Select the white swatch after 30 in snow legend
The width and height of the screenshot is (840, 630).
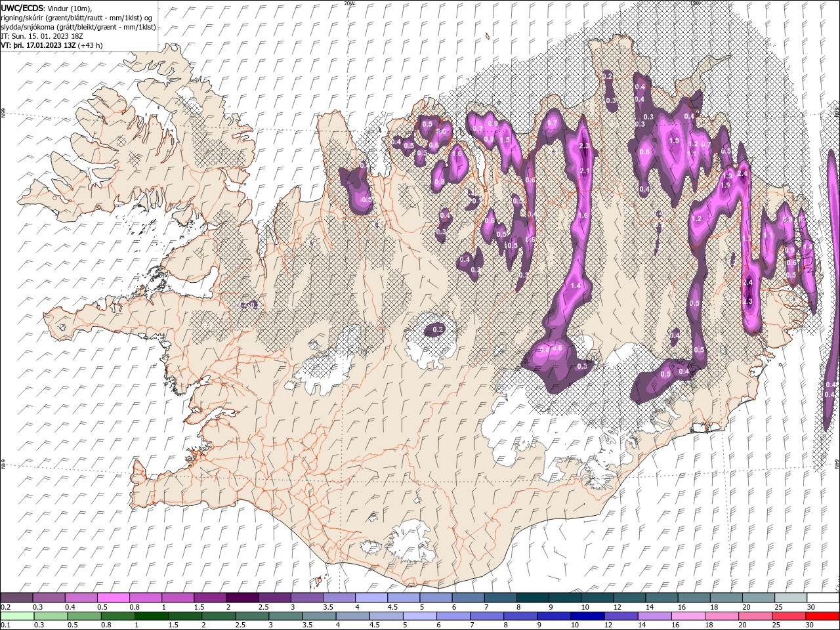coord(824,598)
